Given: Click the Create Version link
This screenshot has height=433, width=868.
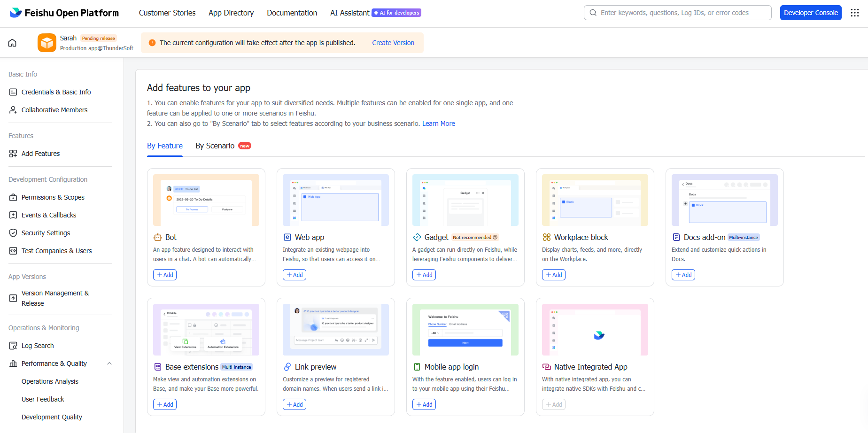Looking at the screenshot, I should click(x=393, y=43).
